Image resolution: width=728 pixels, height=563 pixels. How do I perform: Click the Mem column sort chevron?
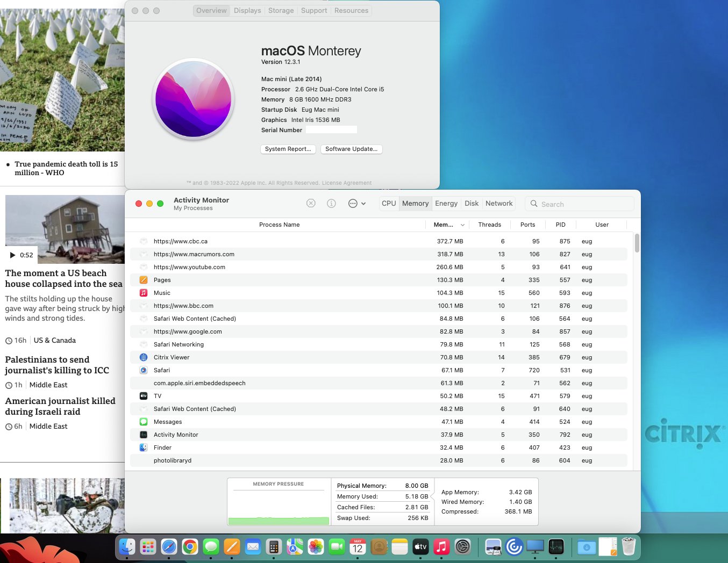coord(462,225)
